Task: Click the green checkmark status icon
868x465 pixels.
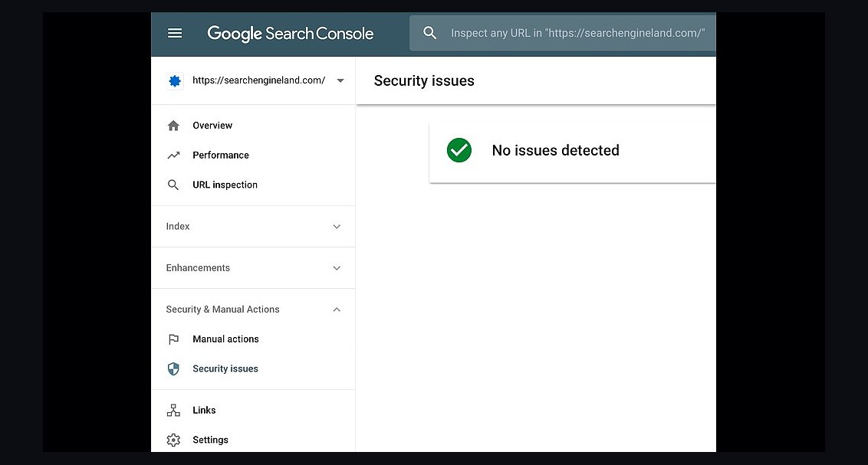Action: 459,150
